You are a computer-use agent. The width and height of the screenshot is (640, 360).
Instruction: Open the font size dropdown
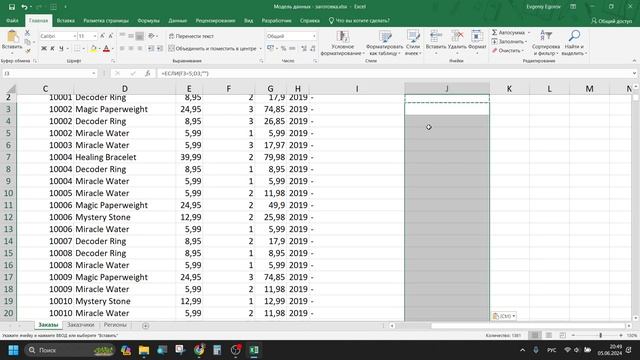(95, 36)
